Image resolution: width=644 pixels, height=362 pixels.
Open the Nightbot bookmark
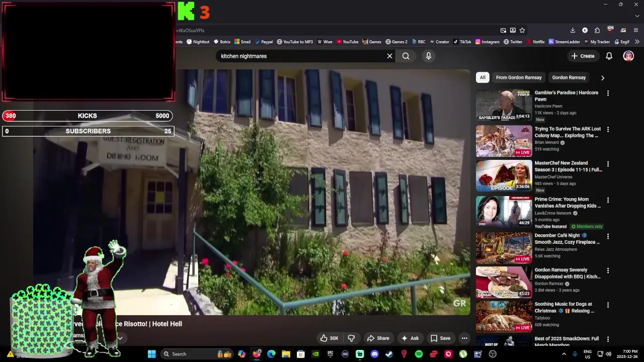pyautogui.click(x=198, y=42)
